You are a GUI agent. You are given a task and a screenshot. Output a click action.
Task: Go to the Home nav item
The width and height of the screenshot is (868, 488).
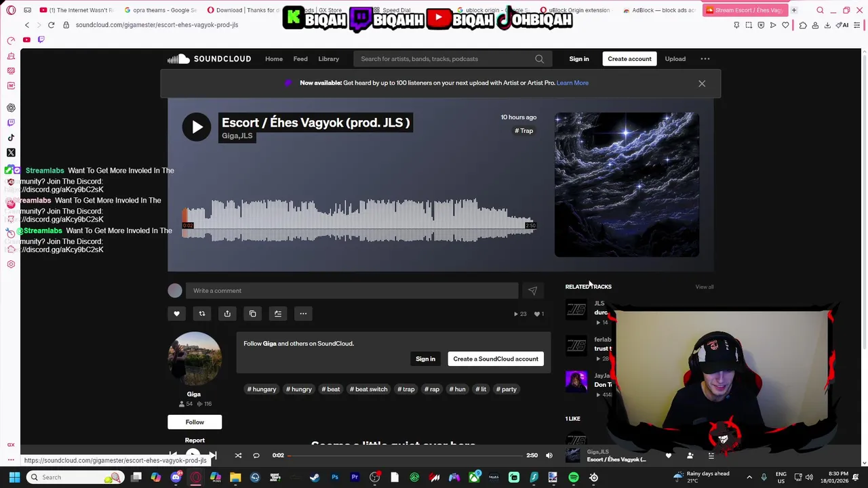[274, 59]
